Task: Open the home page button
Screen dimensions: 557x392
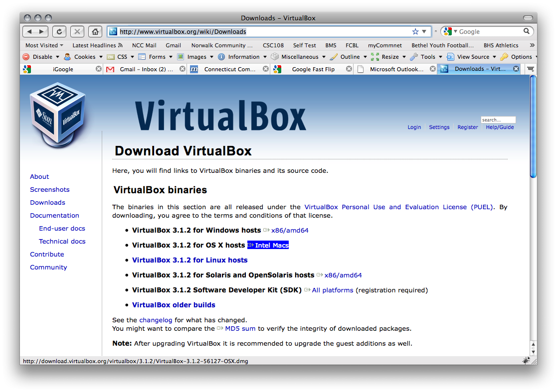Action: pos(95,31)
